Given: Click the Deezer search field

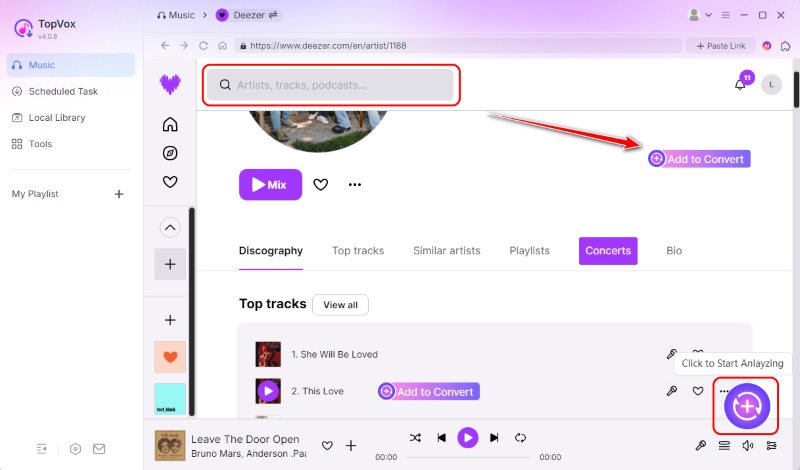Looking at the screenshot, I should [331, 85].
